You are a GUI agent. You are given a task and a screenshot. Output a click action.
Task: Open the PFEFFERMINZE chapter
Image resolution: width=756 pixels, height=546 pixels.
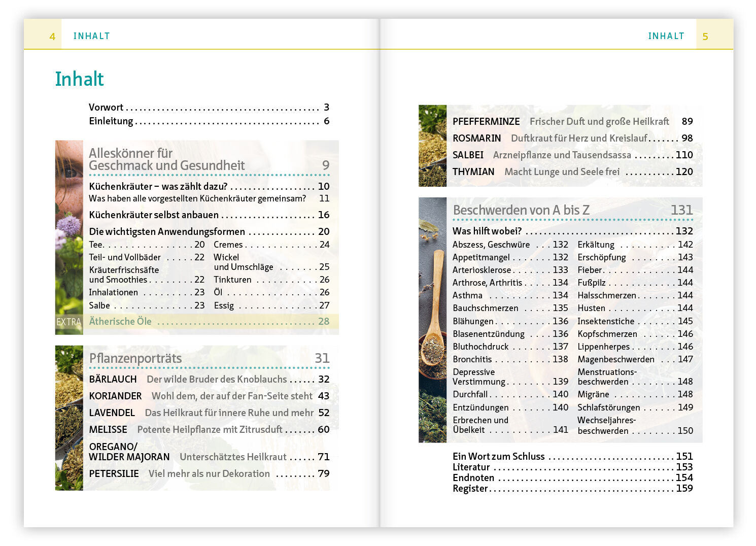486,122
